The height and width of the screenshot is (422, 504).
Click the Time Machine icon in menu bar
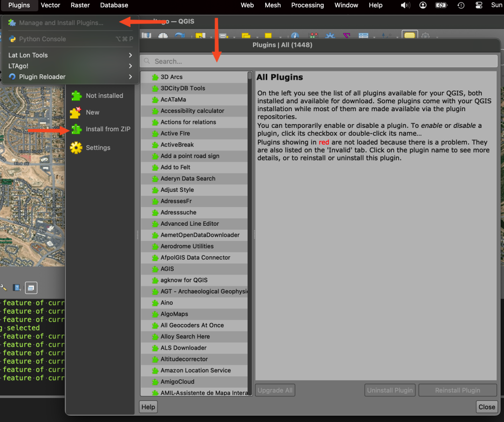(461, 5)
